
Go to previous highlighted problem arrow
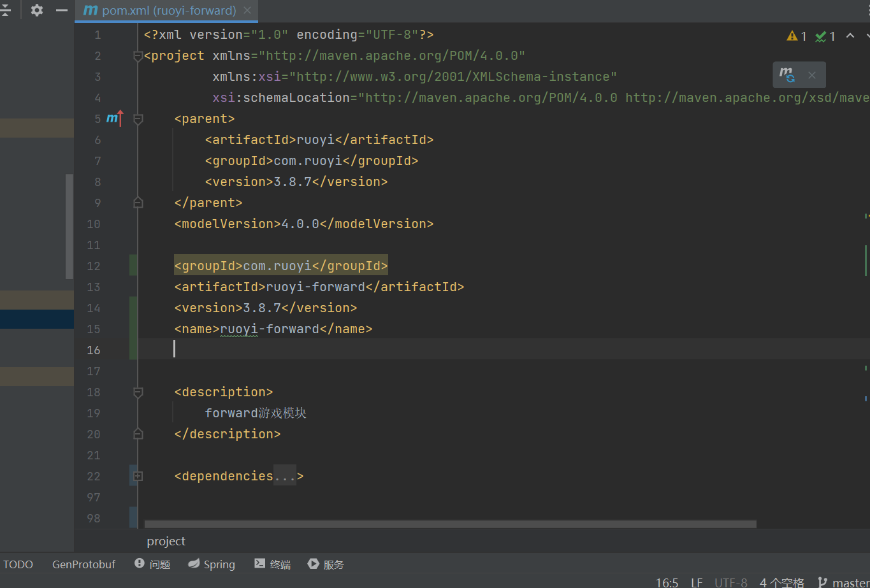click(x=850, y=36)
